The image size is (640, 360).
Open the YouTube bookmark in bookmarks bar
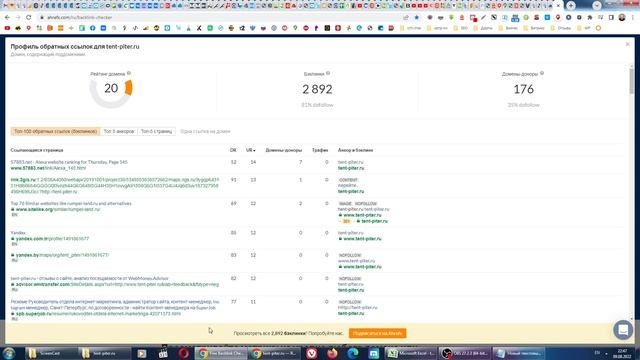[x=7, y=28]
